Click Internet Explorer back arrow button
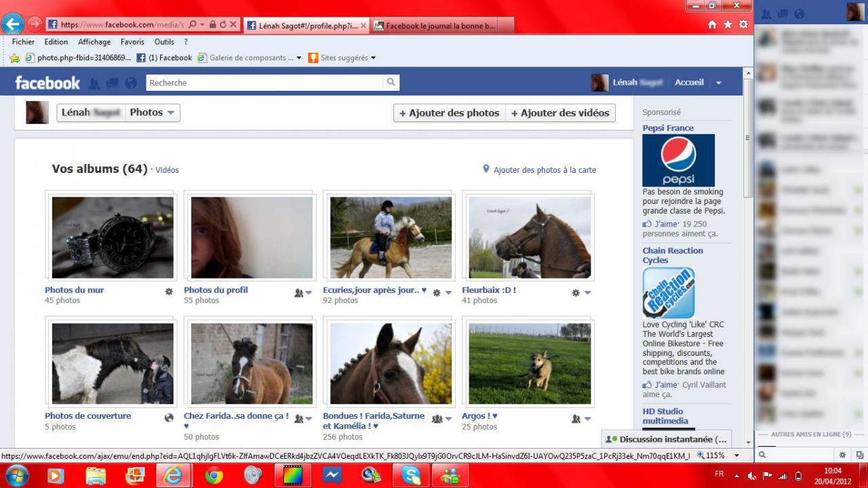The height and width of the screenshot is (488, 868). coord(12,24)
